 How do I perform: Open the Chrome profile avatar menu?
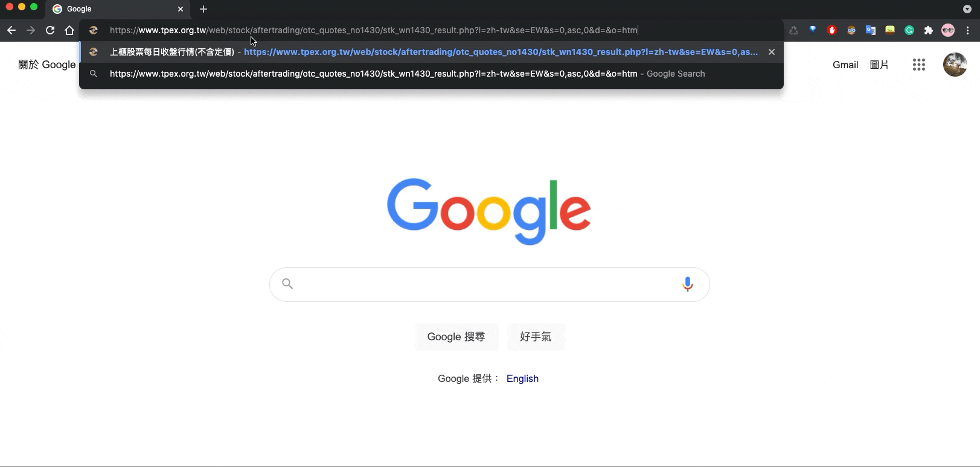[948, 30]
